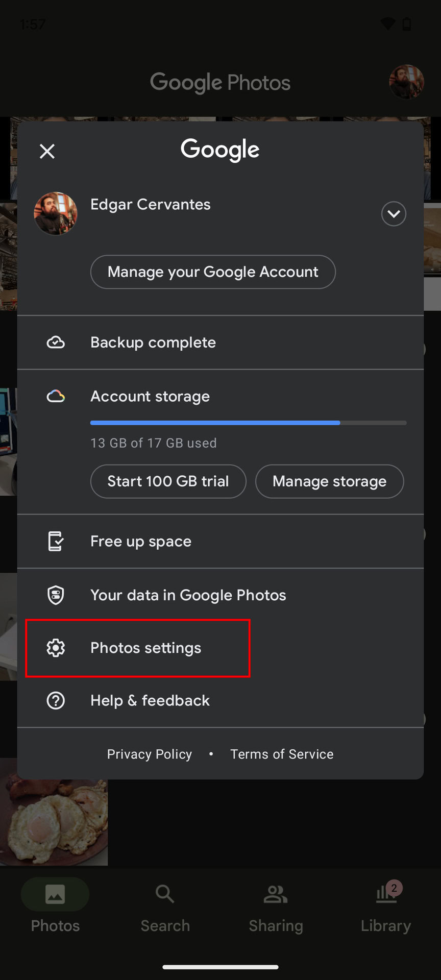This screenshot has height=980, width=441.
Task: Click the data privacy shield icon
Action: pos(56,595)
